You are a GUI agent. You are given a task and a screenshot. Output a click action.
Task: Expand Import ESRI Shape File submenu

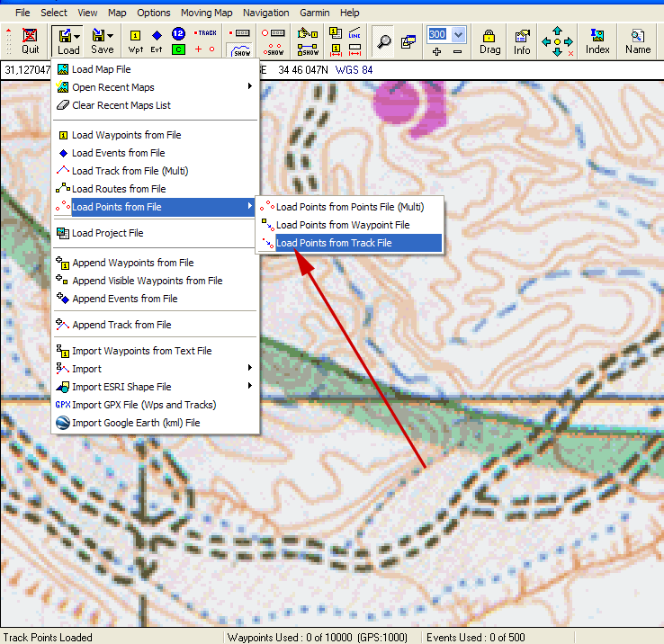click(x=155, y=387)
